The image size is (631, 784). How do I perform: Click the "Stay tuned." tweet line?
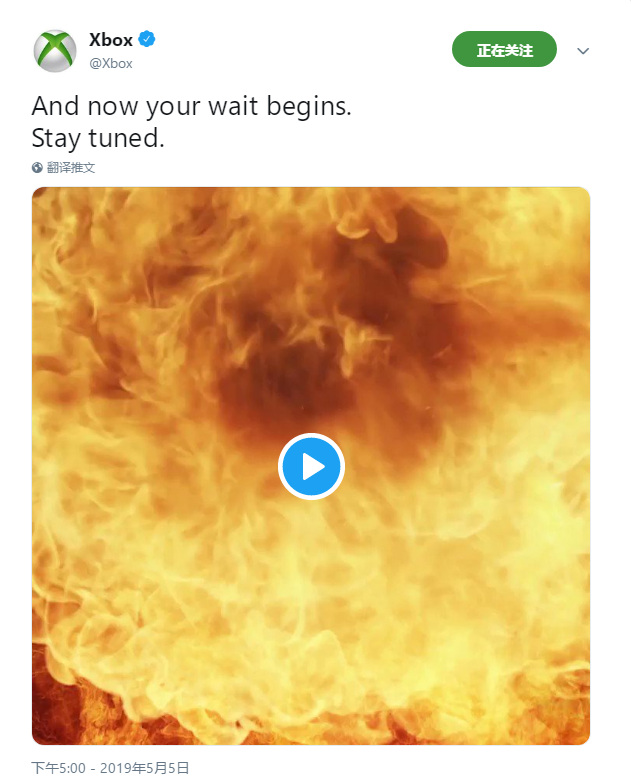point(98,138)
